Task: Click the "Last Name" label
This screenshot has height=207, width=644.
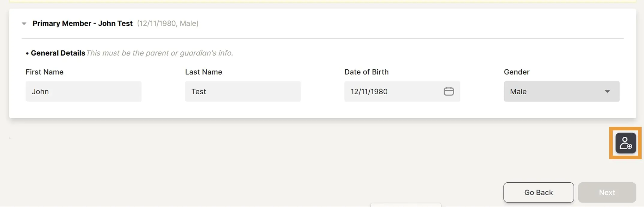Action: (203, 72)
